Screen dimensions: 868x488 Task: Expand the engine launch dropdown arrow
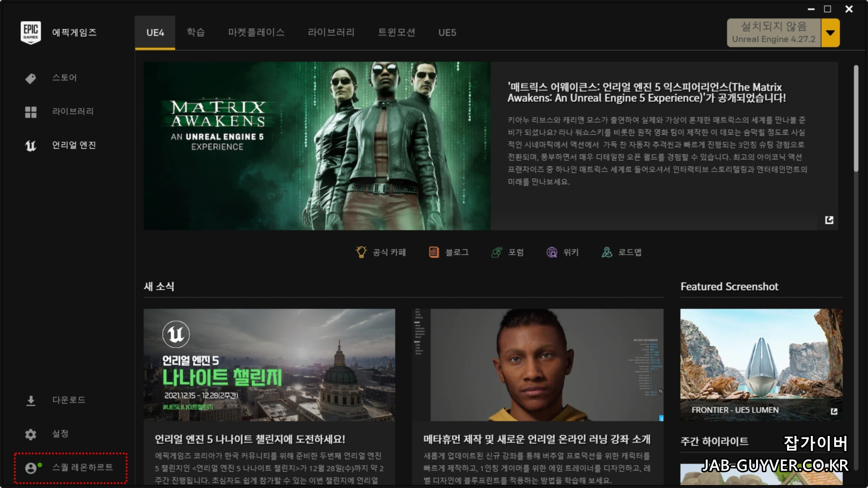[x=830, y=33]
